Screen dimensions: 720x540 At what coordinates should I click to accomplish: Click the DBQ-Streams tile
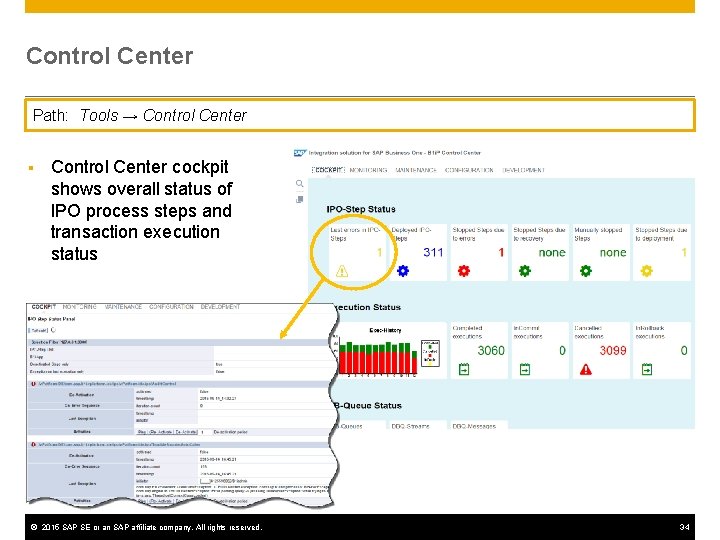coord(417,425)
